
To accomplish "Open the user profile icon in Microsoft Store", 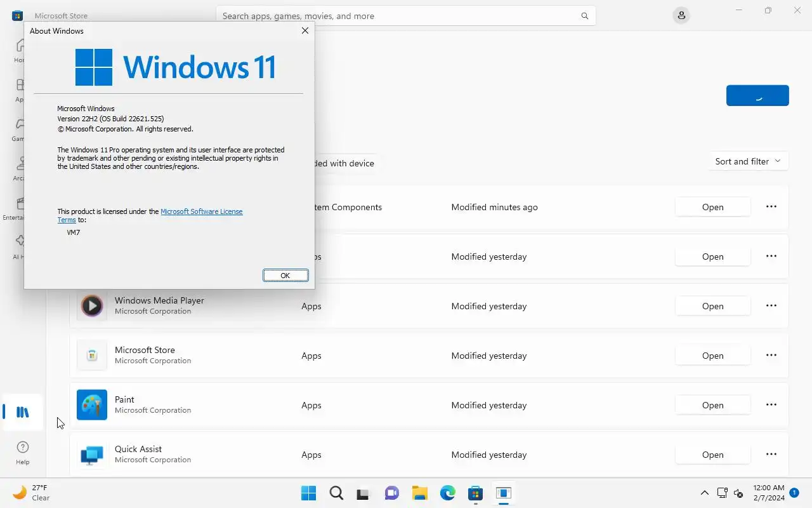I will [681, 16].
